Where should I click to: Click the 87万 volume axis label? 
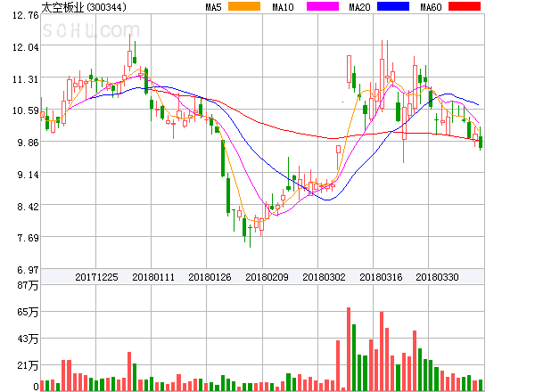(x=28, y=285)
